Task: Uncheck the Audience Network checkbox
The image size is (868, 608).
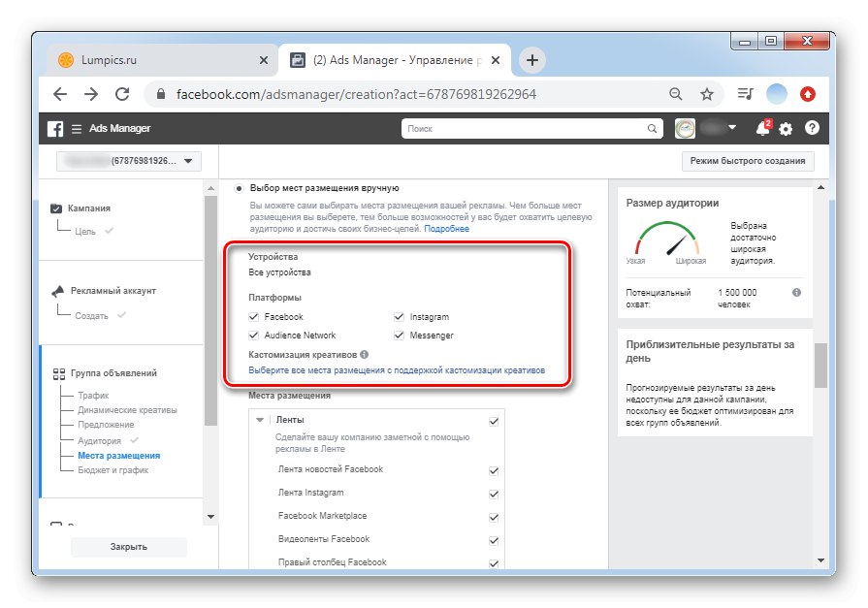Action: 253,335
